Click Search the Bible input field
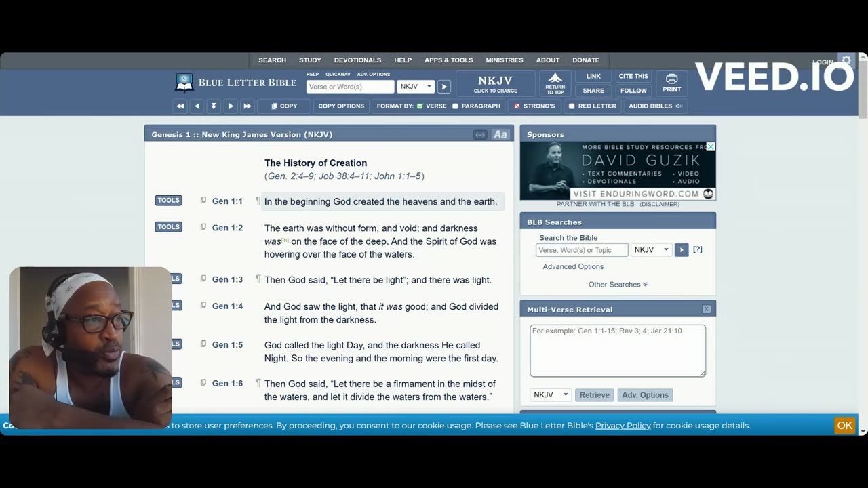The width and height of the screenshot is (868, 488). [582, 250]
